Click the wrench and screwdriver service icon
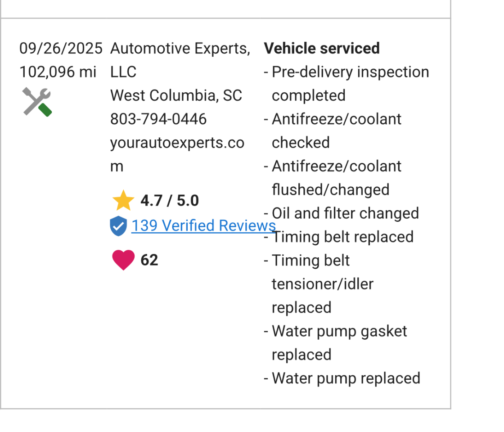 (x=37, y=102)
